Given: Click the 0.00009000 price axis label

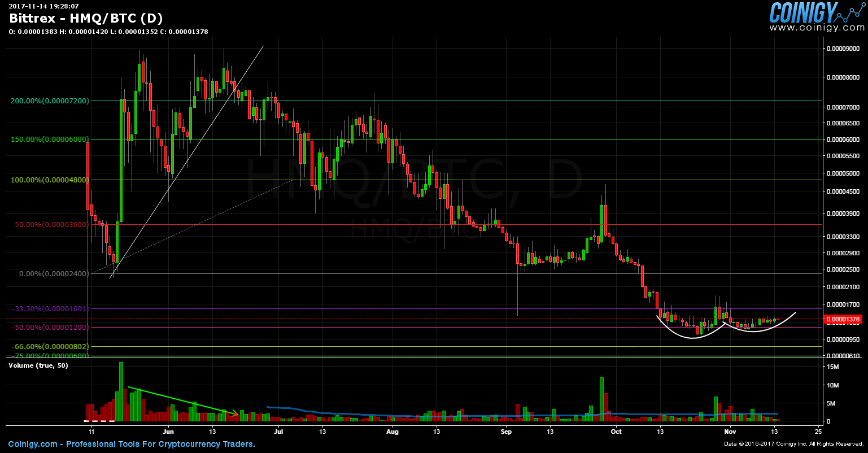Looking at the screenshot, I should (x=843, y=49).
